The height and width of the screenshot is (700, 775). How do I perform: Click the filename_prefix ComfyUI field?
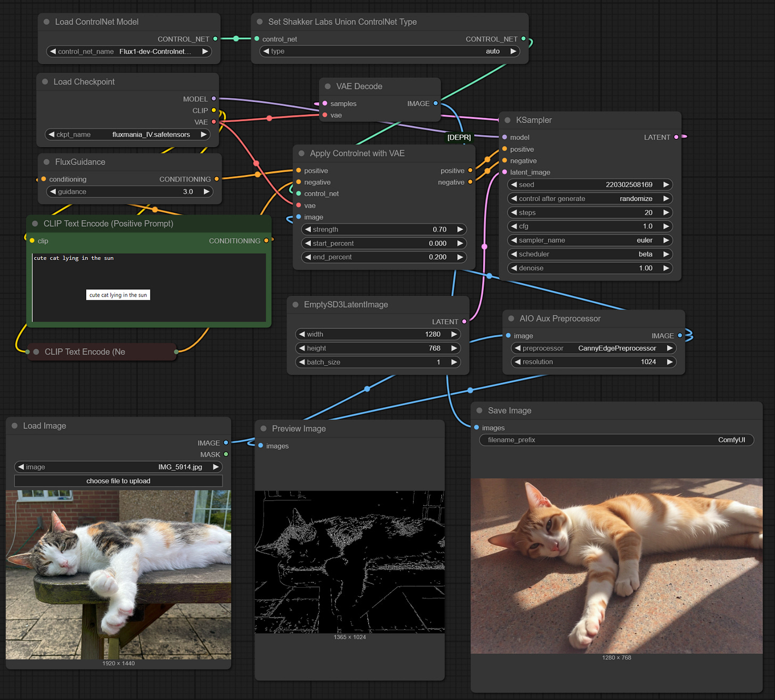(616, 440)
